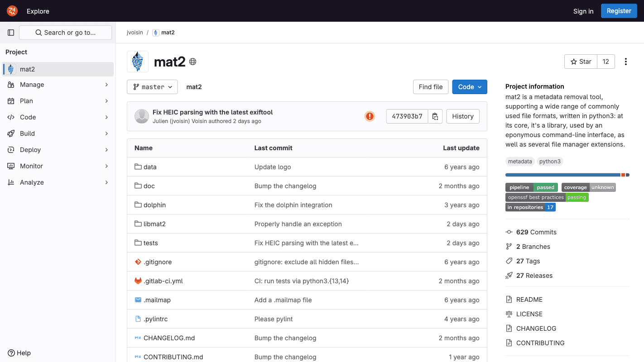Open the 2 Branches link
The width and height of the screenshot is (644, 362).
pos(533,247)
